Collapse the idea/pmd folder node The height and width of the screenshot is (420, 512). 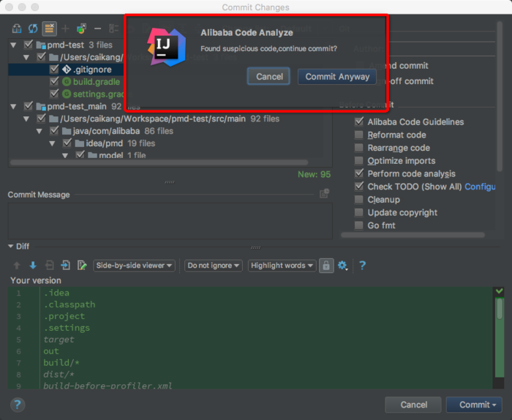click(52, 143)
